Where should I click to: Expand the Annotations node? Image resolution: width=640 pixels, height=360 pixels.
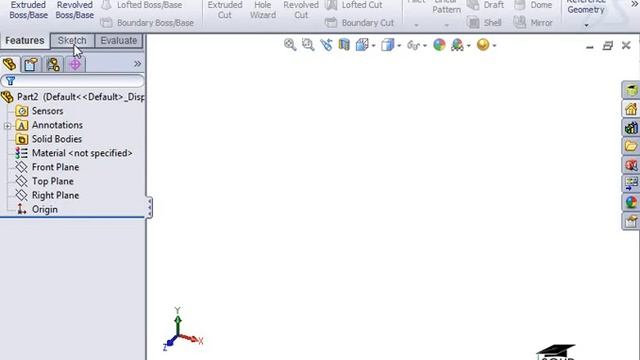pyautogui.click(x=7, y=126)
